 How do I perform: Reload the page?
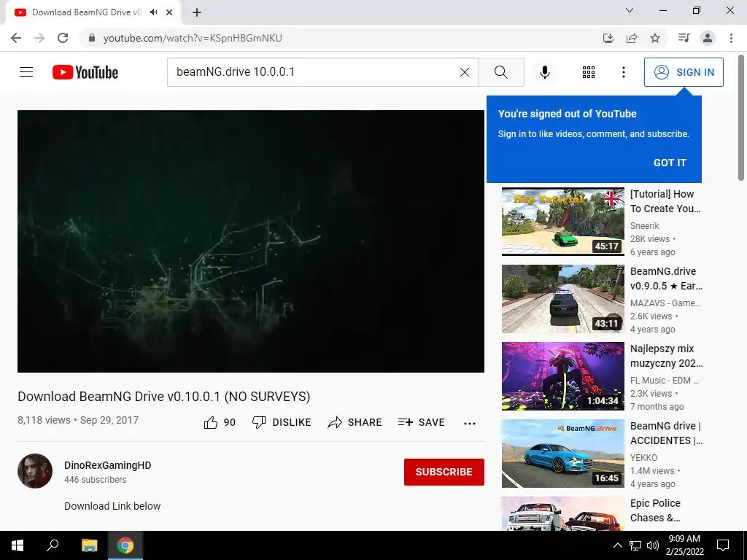pyautogui.click(x=63, y=38)
